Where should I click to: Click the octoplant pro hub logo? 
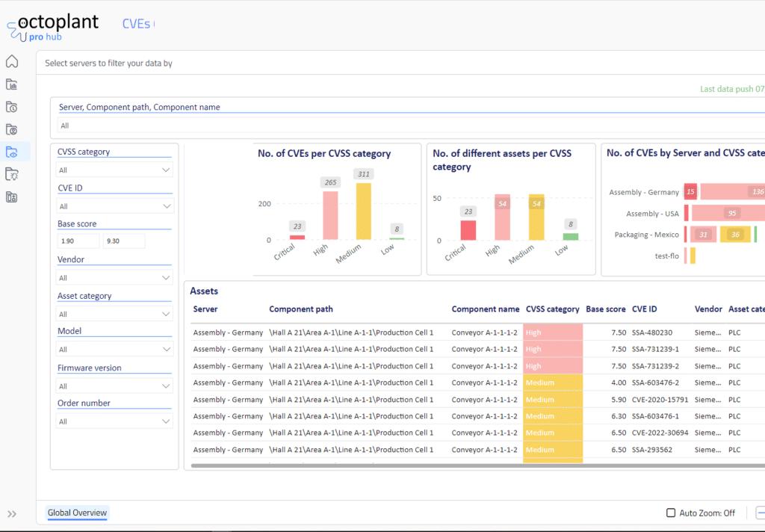tap(52, 28)
